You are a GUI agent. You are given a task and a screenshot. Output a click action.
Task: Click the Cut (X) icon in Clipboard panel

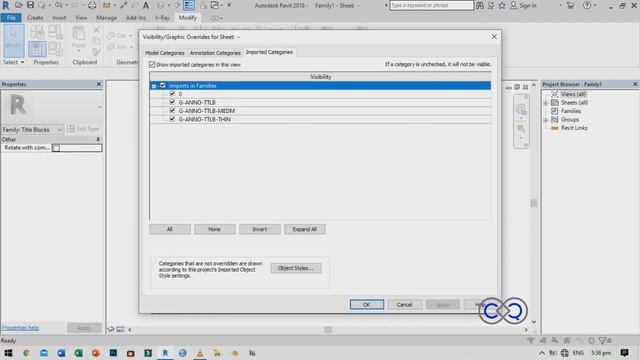coord(97,30)
